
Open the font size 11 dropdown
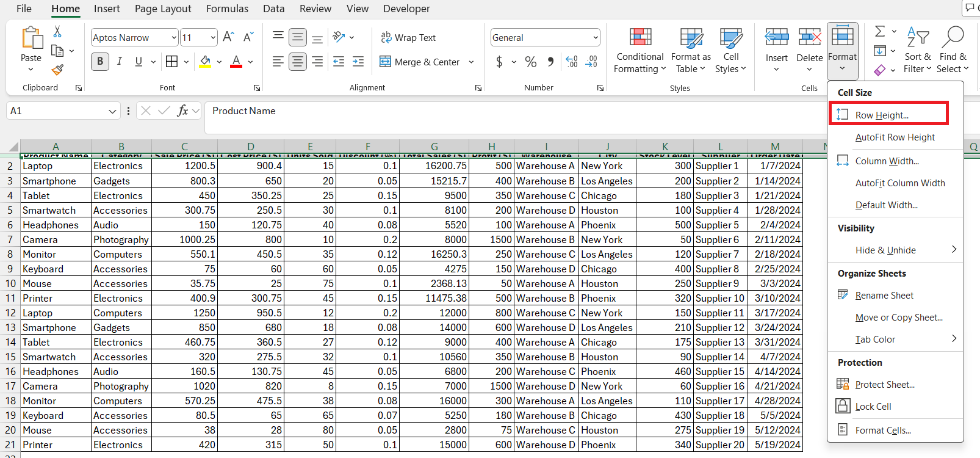(x=212, y=37)
